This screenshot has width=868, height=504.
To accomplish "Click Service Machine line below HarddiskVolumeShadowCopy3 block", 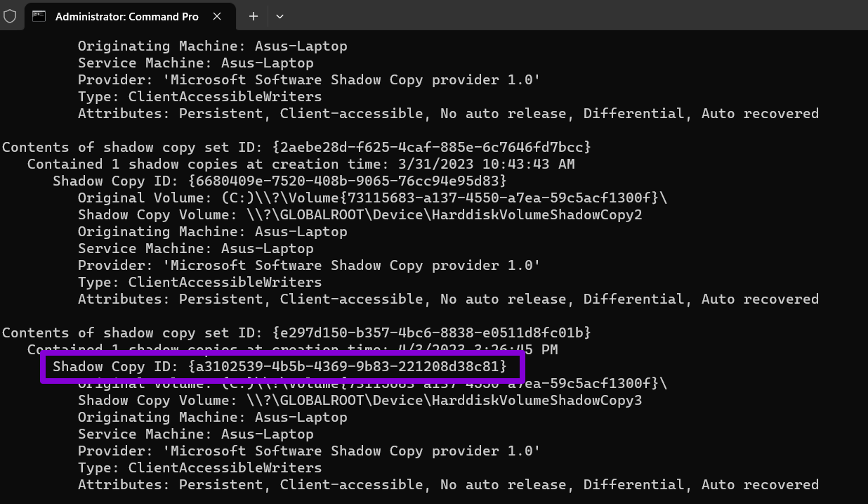I will point(195,434).
